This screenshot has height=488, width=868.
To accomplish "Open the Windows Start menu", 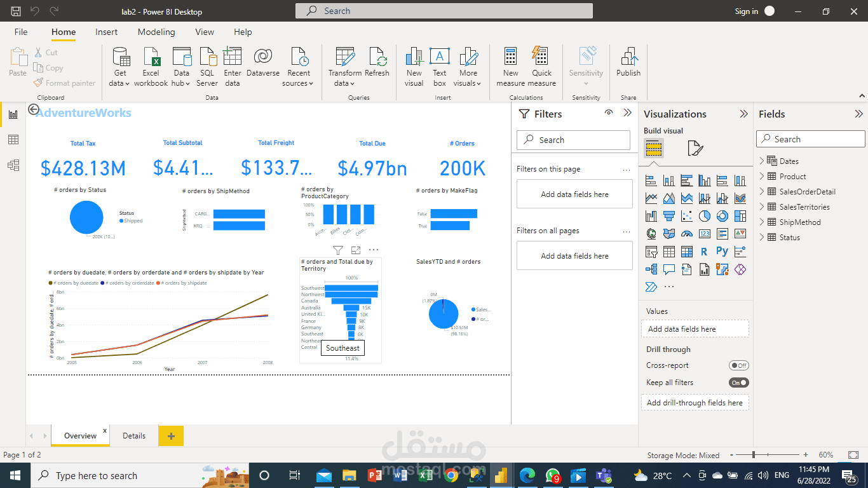I will 15,475.
